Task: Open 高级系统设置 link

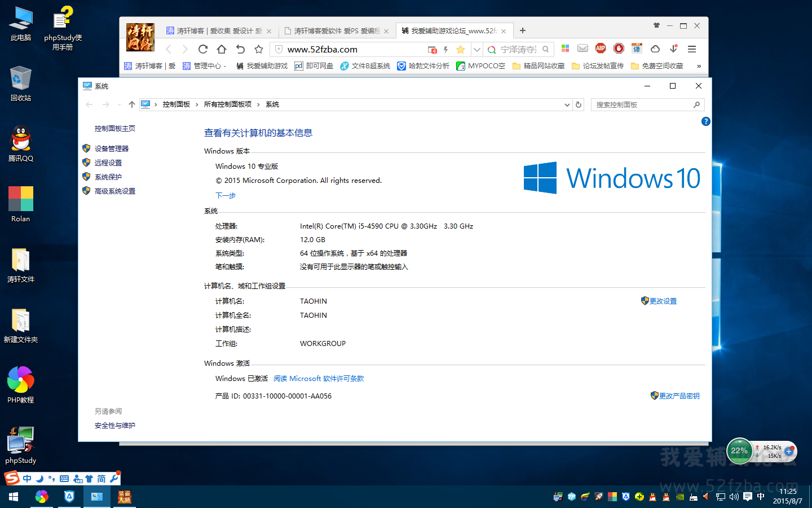Action: (x=115, y=191)
